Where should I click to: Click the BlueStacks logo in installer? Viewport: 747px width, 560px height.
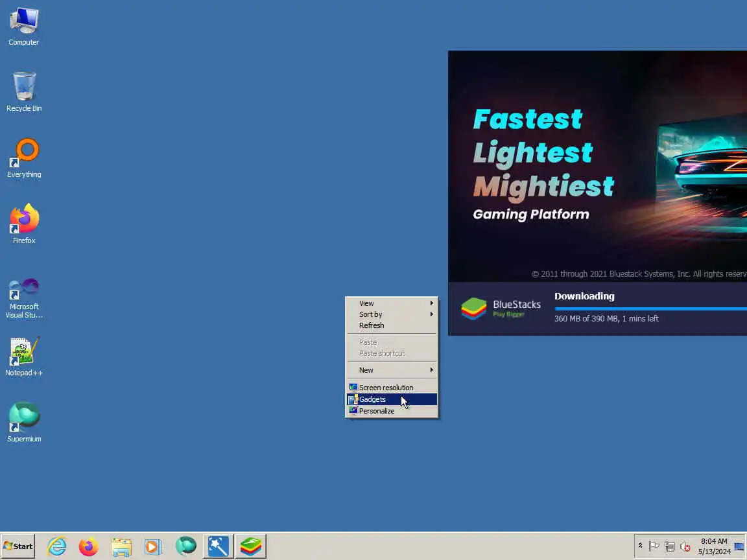click(x=501, y=308)
